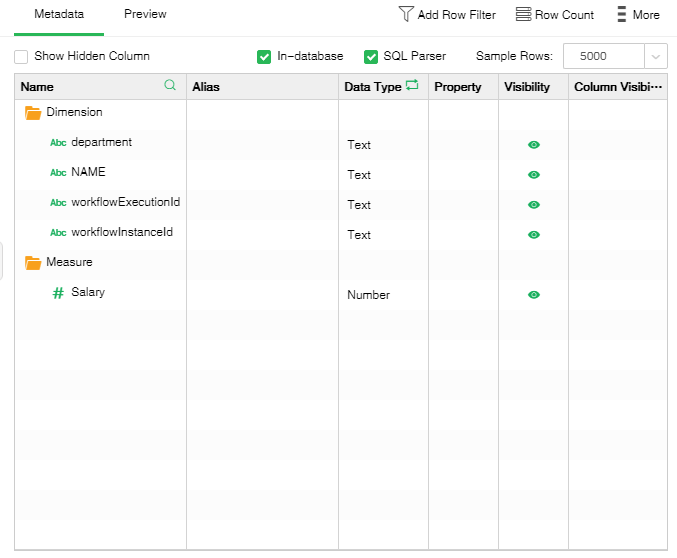This screenshot has height=558, width=677.
Task: Hide the department column via eye icon
Action: pos(534,145)
